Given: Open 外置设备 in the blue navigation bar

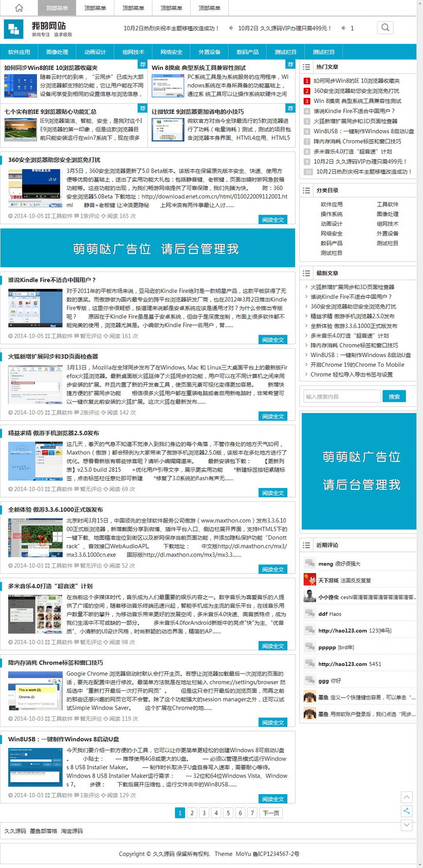Looking at the screenshot, I should point(210,52).
